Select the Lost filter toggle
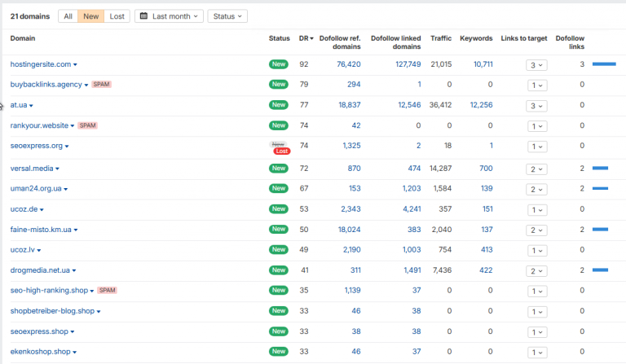Image resolution: width=626 pixels, height=364 pixels. pos(117,16)
